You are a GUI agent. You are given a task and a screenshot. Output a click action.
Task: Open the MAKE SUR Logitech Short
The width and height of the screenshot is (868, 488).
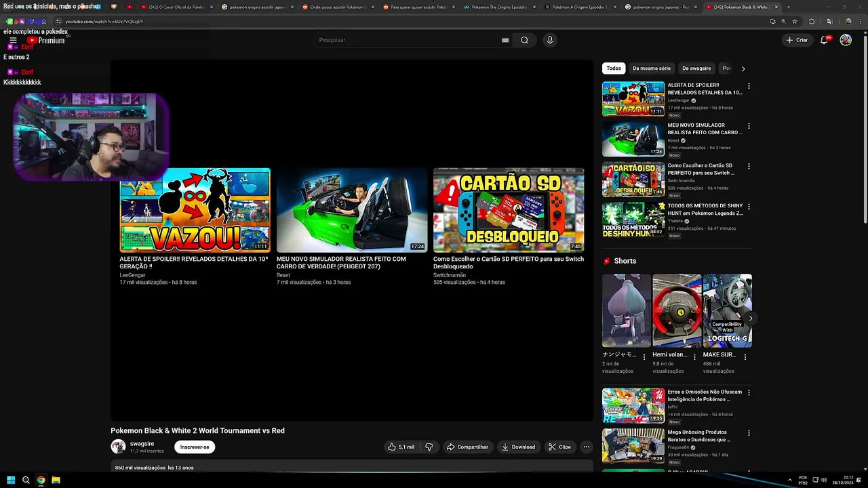pos(727,310)
